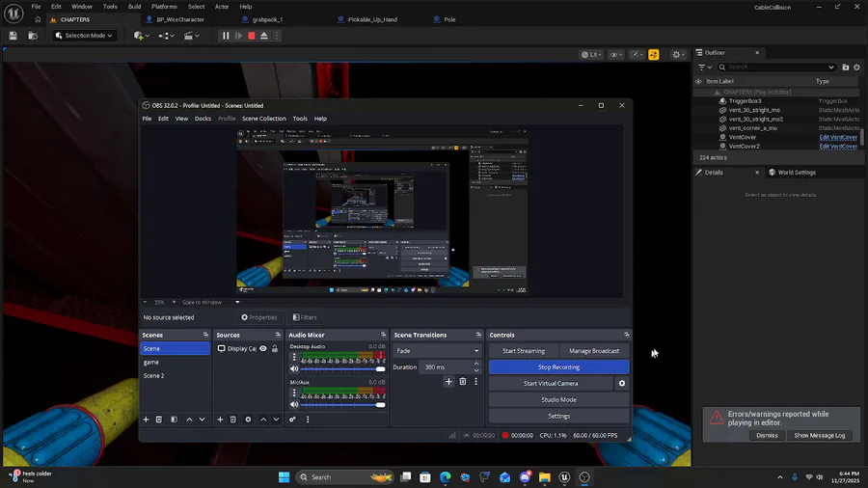Enable Studio Mode in OBS
This screenshot has height=488, width=868.
558,399
